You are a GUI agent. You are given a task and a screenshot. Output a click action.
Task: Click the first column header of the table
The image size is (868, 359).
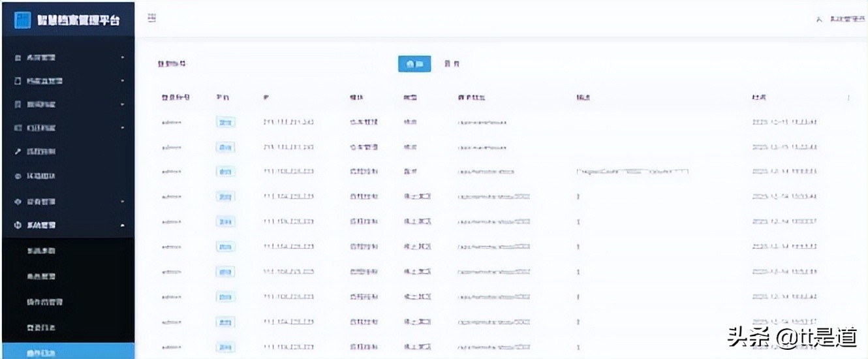[x=175, y=97]
